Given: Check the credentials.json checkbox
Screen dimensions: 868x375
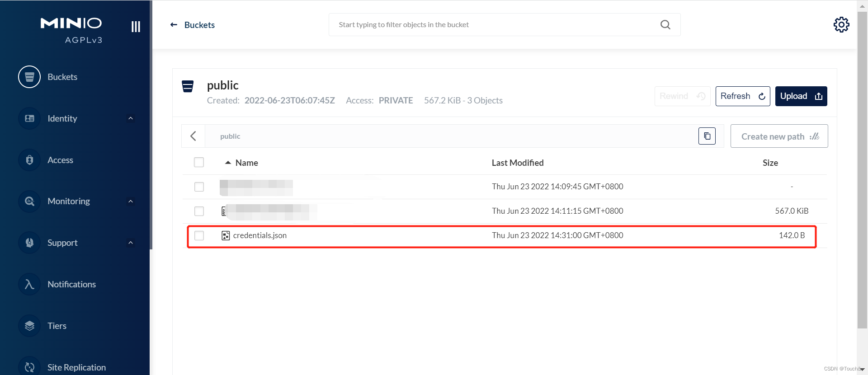Looking at the screenshot, I should (199, 235).
